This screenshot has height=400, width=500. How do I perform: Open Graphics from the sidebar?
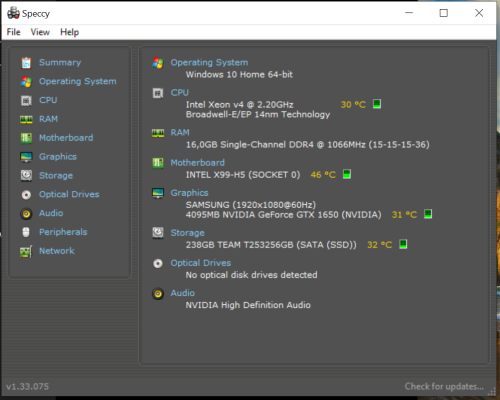(x=58, y=157)
